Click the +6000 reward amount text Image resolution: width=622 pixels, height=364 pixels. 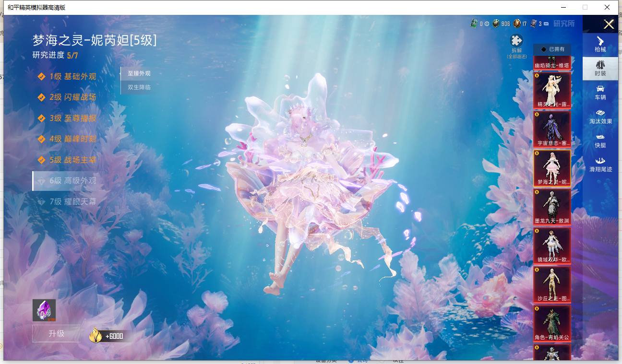[x=114, y=336]
